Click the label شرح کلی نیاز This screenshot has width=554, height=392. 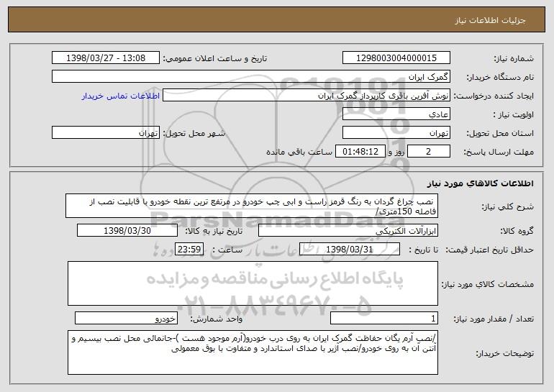[508, 206]
